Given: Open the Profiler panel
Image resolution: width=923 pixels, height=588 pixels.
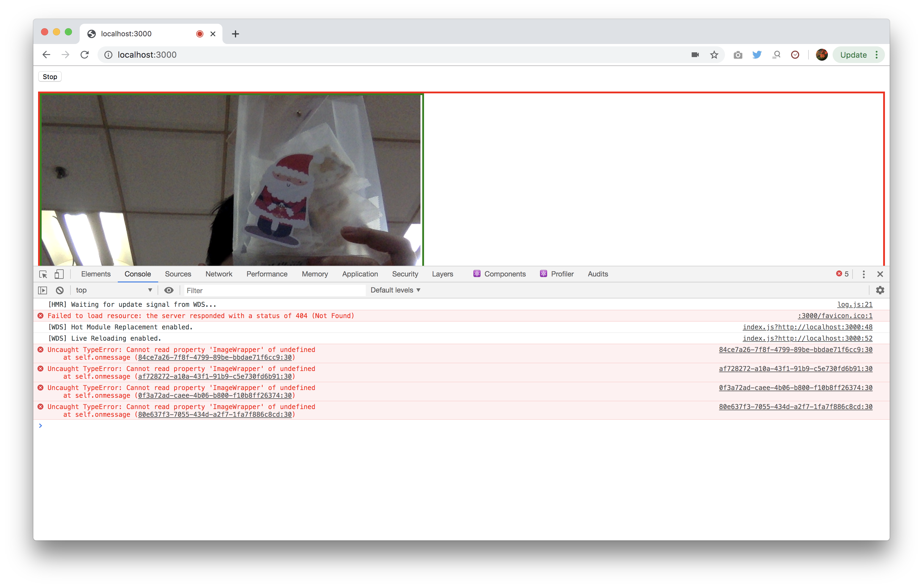Looking at the screenshot, I should (x=562, y=274).
